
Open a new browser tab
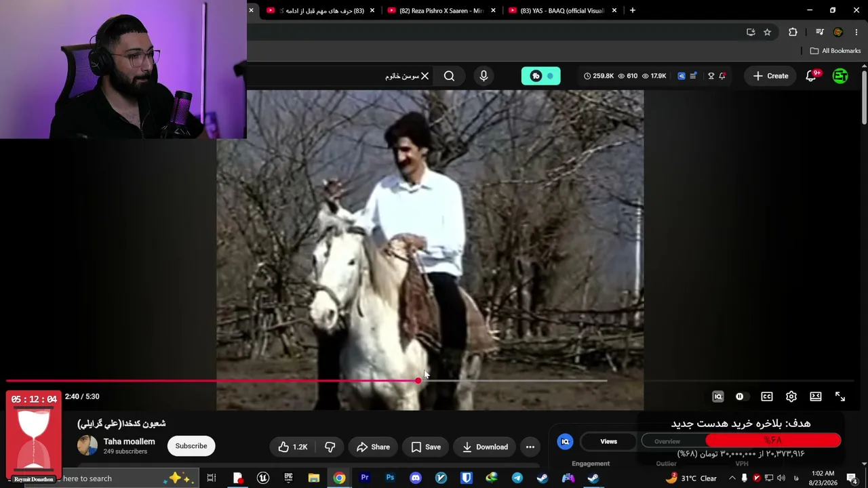(x=633, y=10)
